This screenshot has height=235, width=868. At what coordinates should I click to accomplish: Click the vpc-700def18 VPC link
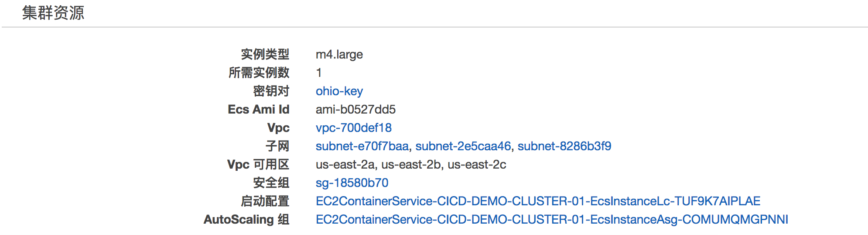click(353, 128)
